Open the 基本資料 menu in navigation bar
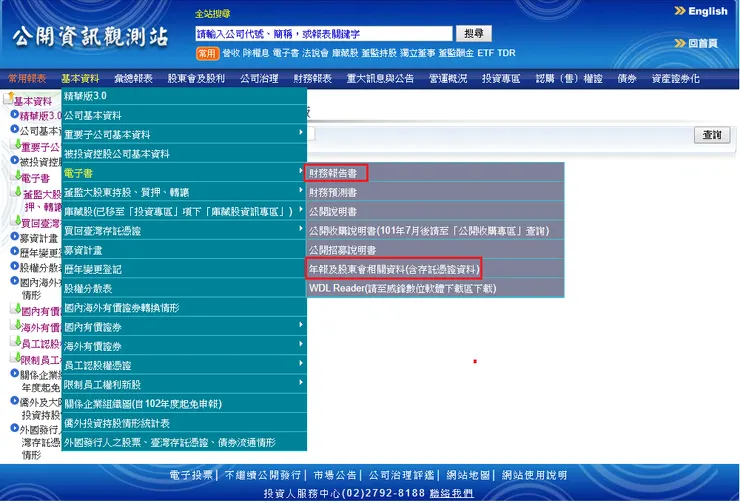This screenshot has height=503, width=740. coord(80,79)
